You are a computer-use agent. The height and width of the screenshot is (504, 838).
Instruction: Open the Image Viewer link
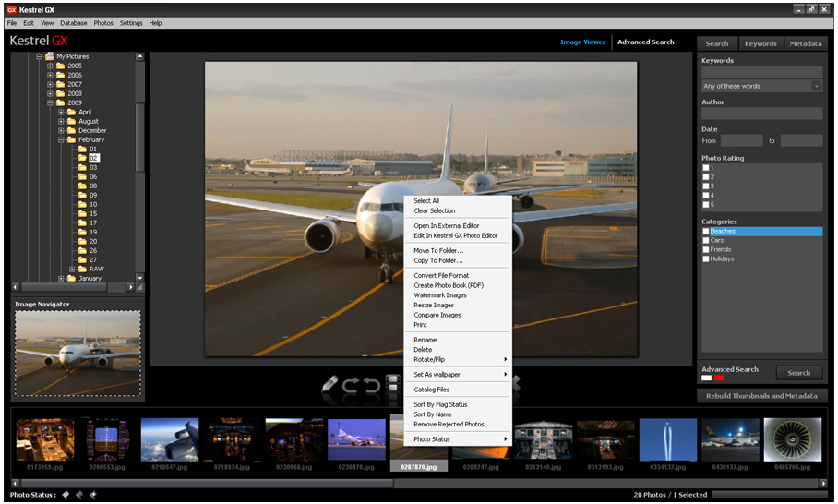(582, 42)
